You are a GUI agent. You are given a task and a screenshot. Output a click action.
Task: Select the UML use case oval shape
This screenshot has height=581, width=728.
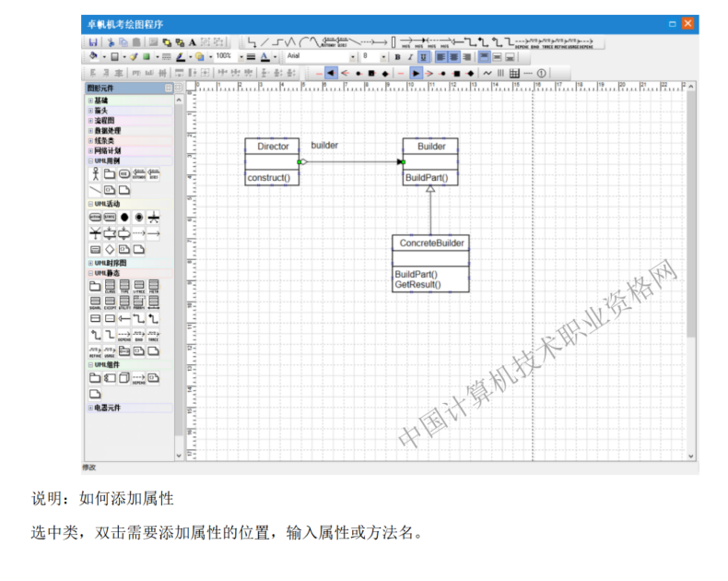124,173
